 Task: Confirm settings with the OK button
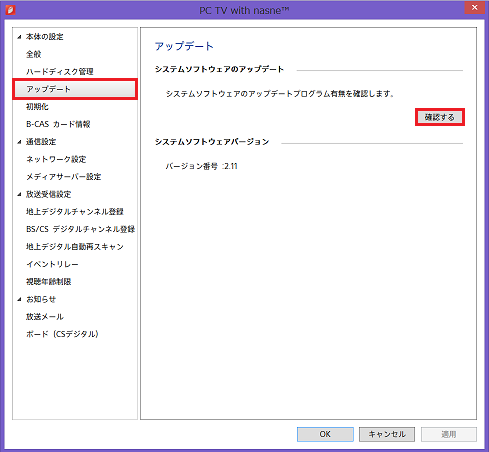pyautogui.click(x=325, y=434)
